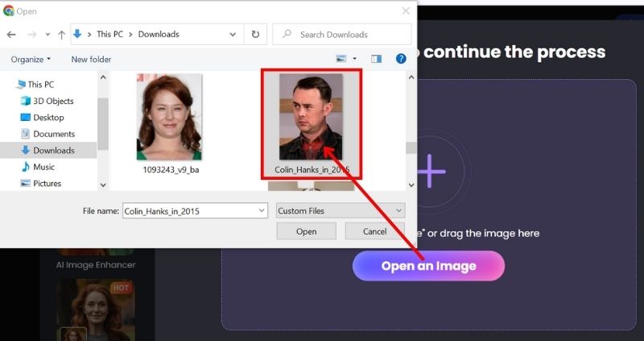Screen dimensions: 644x341
Task: Click the Search Downloads field
Action: 342,35
